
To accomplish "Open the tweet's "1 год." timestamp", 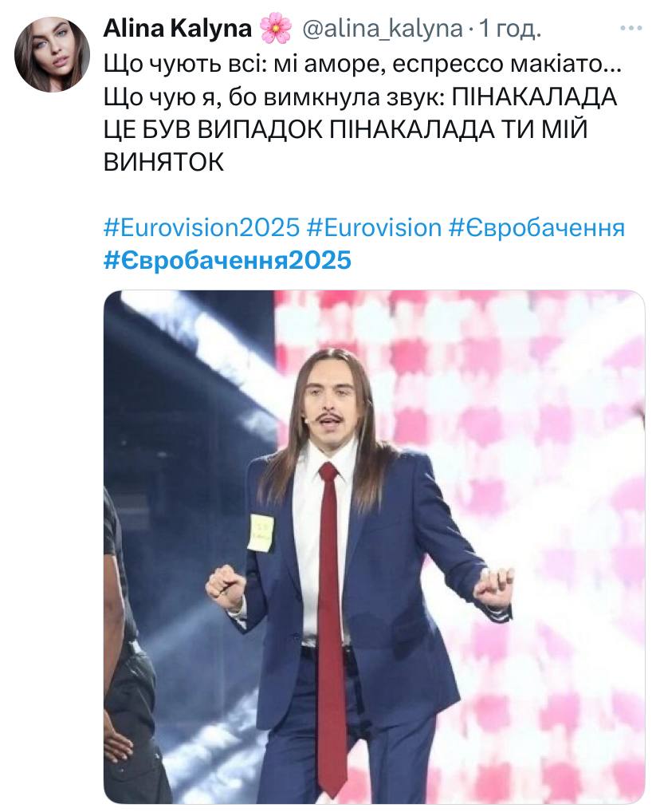I will coord(510,29).
